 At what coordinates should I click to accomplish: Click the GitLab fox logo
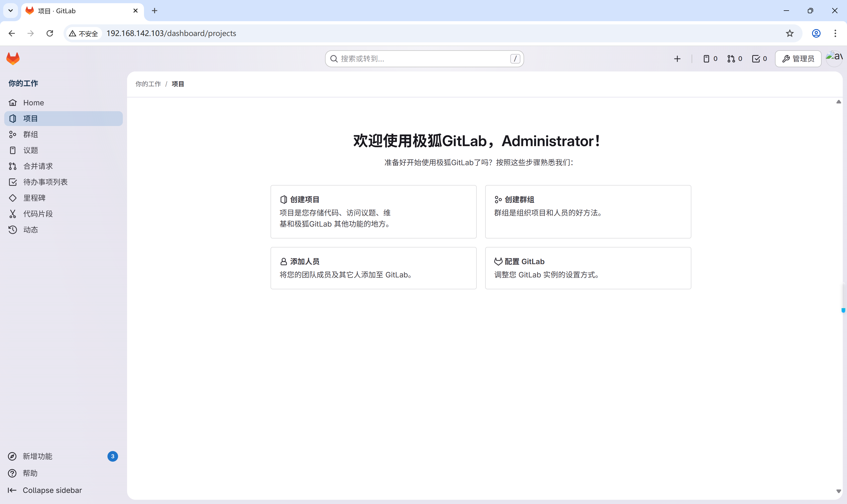(13, 58)
